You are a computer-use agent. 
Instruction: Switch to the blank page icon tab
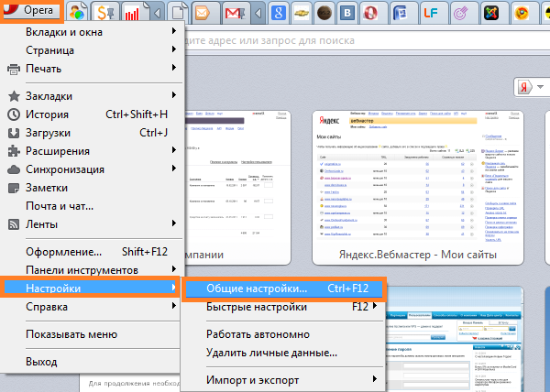(x=178, y=14)
